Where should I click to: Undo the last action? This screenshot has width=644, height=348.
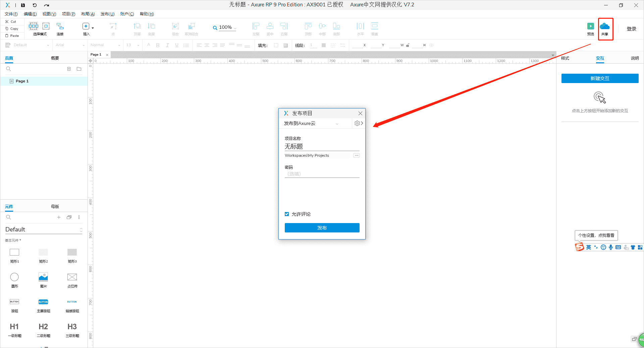(x=35, y=5)
